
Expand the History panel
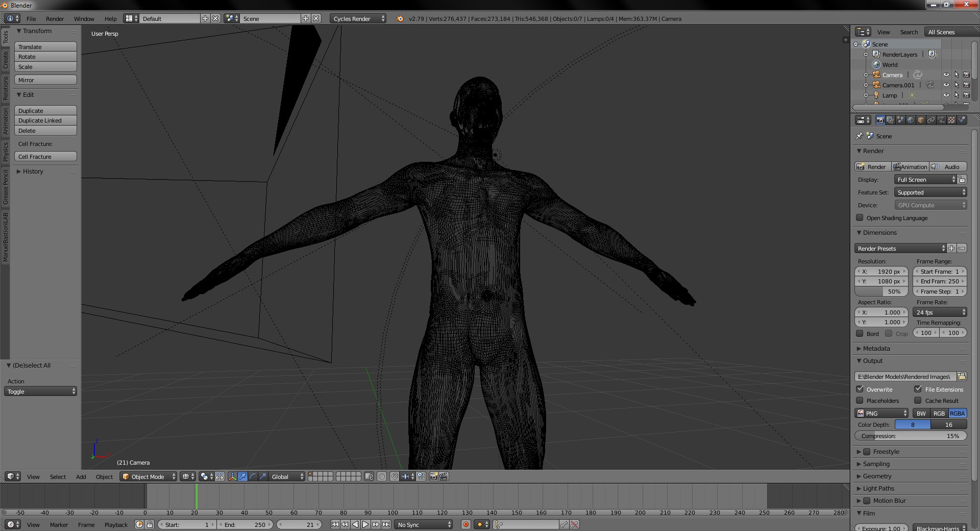(x=33, y=171)
